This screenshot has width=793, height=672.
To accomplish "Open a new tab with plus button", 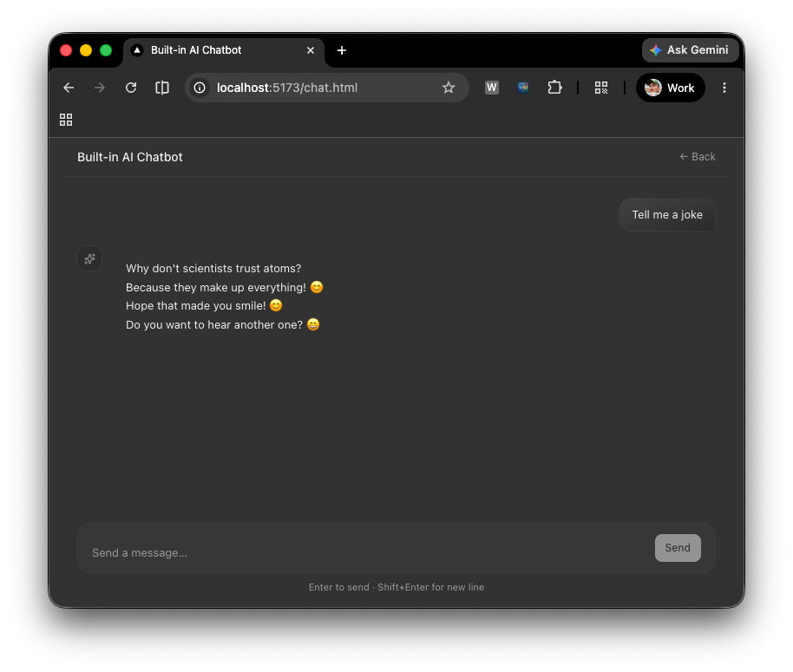I will click(x=341, y=50).
